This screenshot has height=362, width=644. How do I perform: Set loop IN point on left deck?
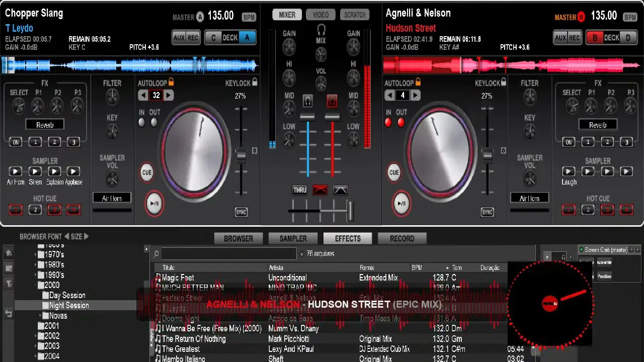click(142, 122)
